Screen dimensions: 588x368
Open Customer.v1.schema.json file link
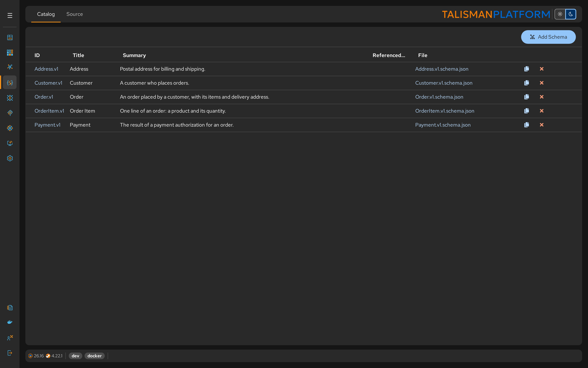[x=444, y=83]
